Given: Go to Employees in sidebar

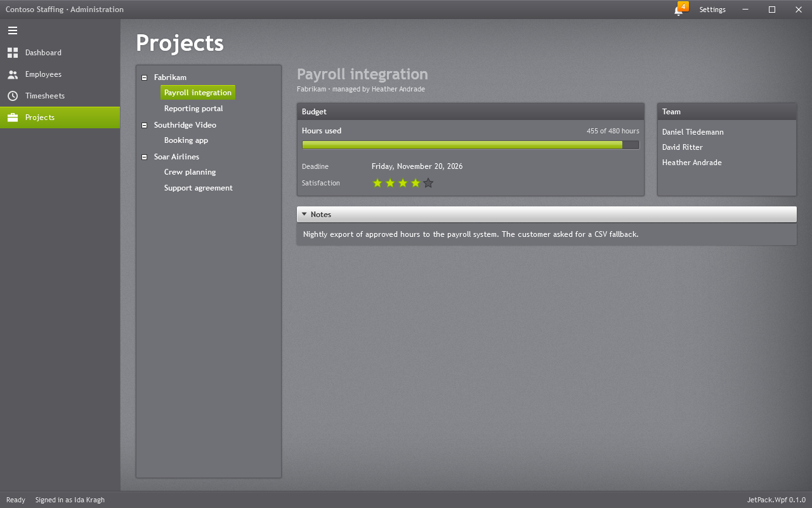Looking at the screenshot, I should pyautogui.click(x=60, y=74).
